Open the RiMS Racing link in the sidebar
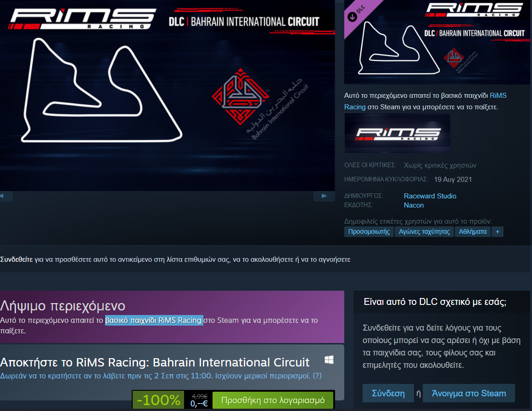Screen dimensions: 532x411 pyautogui.click(x=425, y=101)
